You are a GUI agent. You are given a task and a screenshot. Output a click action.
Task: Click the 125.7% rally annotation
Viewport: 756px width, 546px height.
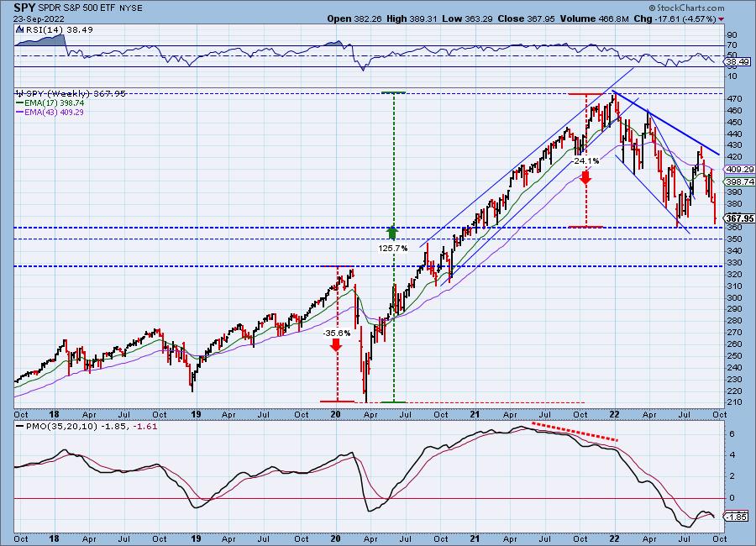point(393,249)
